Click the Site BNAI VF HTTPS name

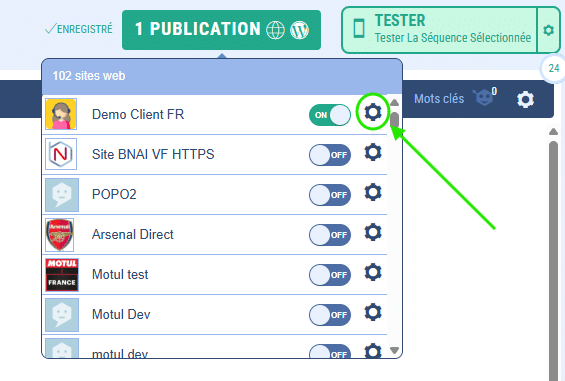(153, 154)
